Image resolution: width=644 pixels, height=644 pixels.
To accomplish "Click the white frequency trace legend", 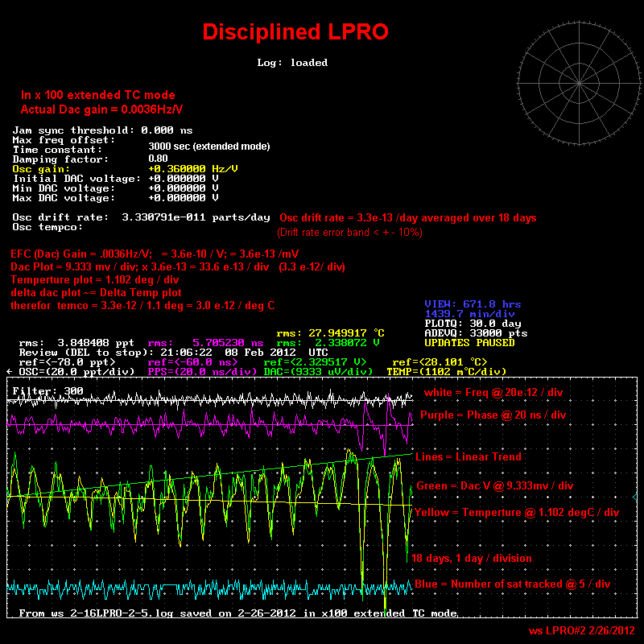I will pos(493,393).
